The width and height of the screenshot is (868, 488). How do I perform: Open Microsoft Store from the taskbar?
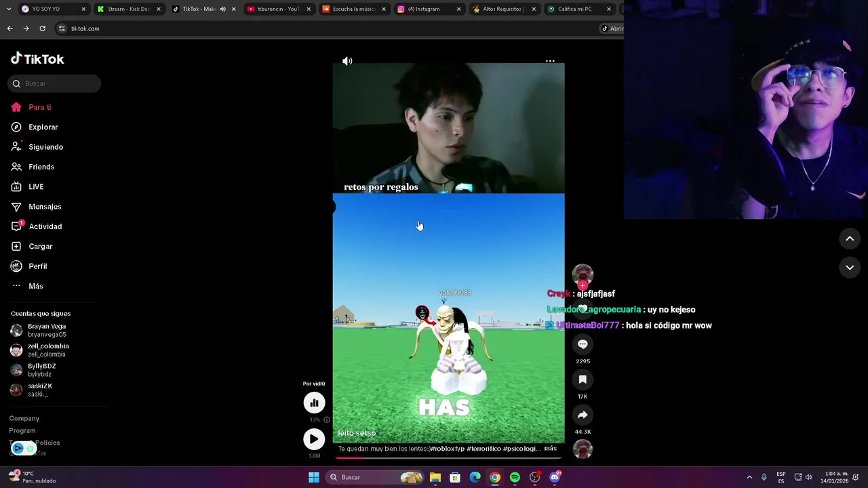tap(455, 477)
